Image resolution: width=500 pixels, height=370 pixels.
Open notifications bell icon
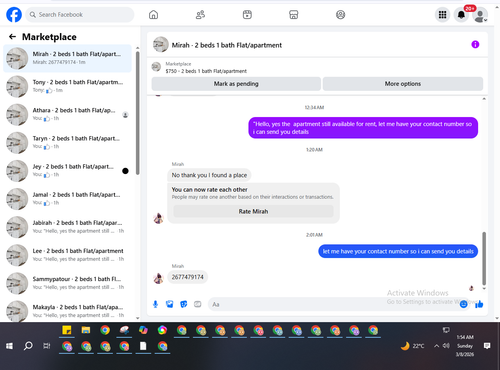click(x=461, y=15)
